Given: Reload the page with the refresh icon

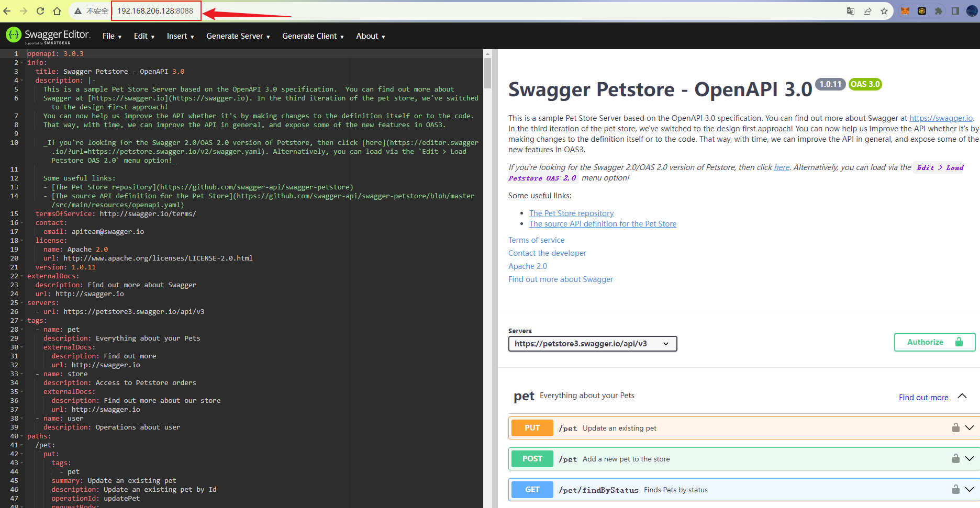Looking at the screenshot, I should tap(40, 11).
